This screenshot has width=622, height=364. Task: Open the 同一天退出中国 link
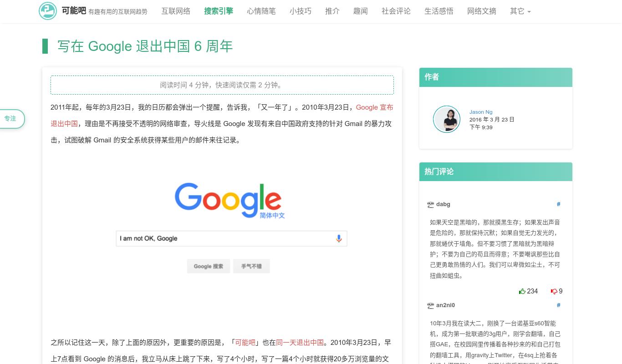pos(300,343)
